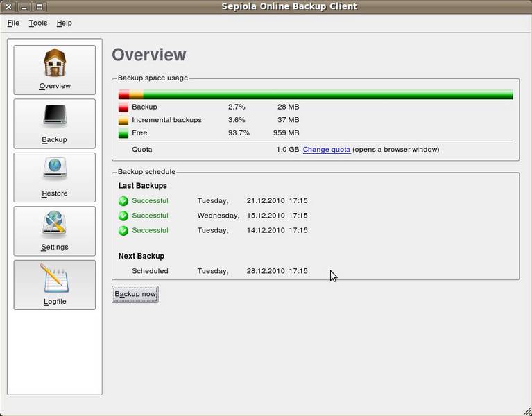532x416 pixels.
Task: Click the 93.7% free percentage value
Action: (x=239, y=133)
